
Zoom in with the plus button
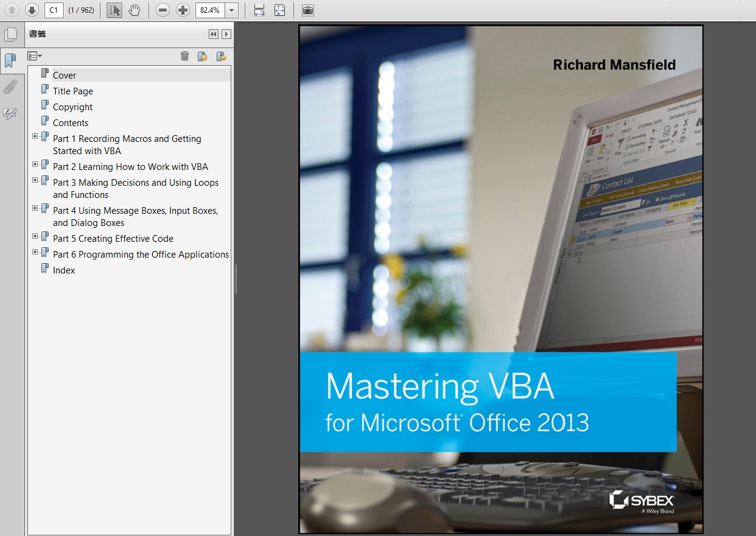pyautogui.click(x=183, y=10)
